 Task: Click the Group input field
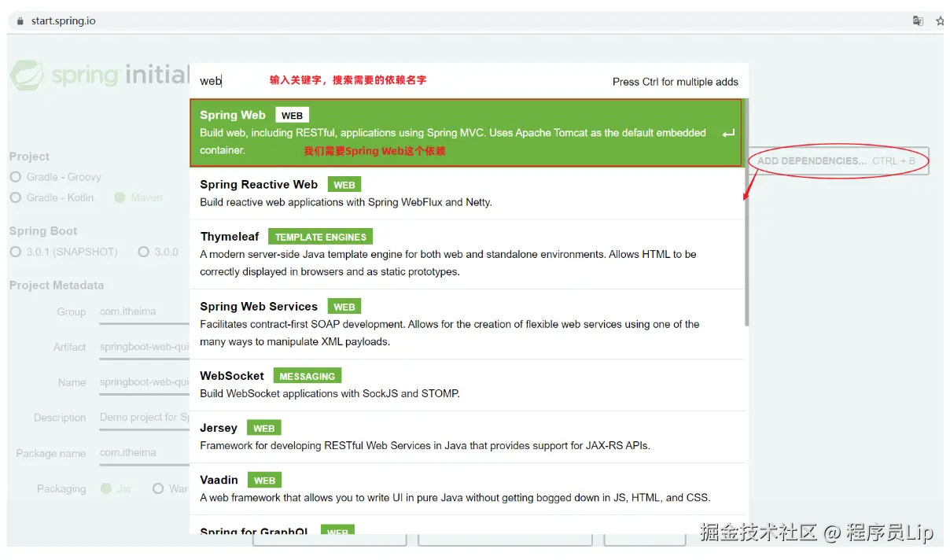point(145,314)
